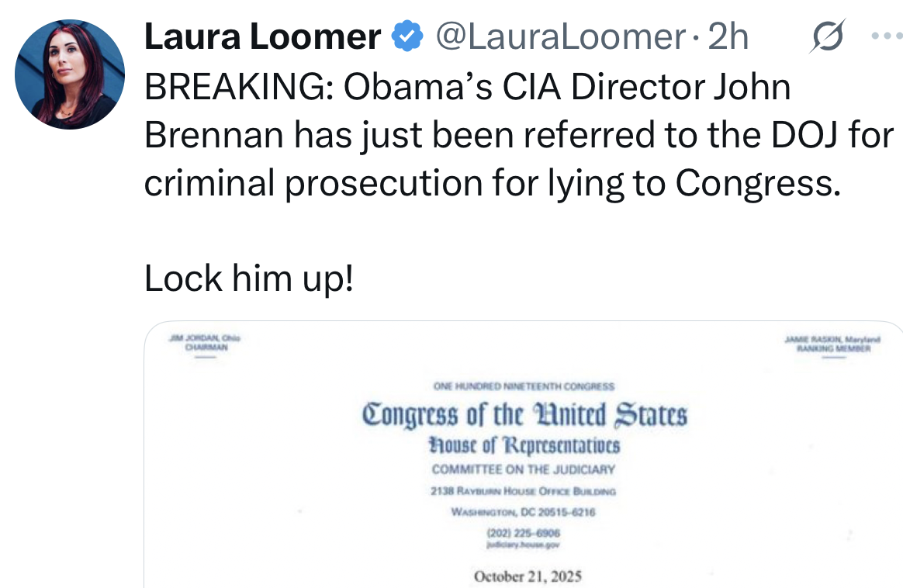Click the judiciary.house.gov web address
The image size is (903, 588).
523,545
